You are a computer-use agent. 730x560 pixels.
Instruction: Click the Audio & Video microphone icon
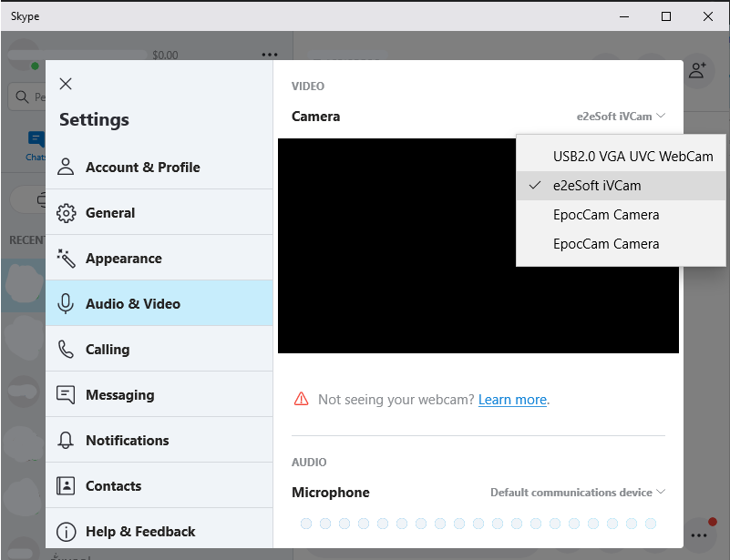(66, 304)
